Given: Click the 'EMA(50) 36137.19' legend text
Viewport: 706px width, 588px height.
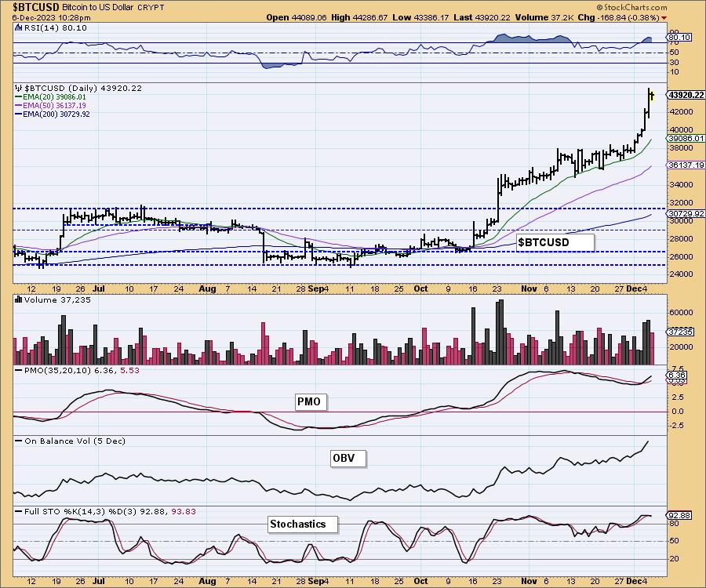Looking at the screenshot, I should tap(54, 105).
